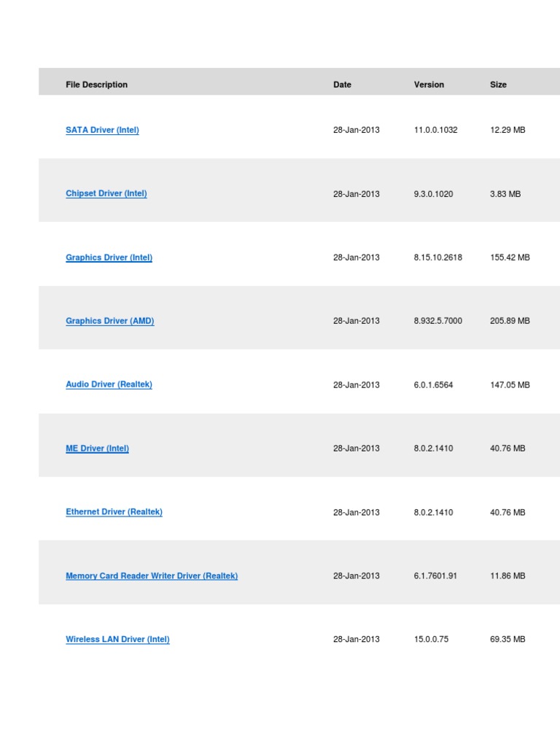Click the File Description column header
This screenshot has width=560, height=747.
(x=96, y=85)
